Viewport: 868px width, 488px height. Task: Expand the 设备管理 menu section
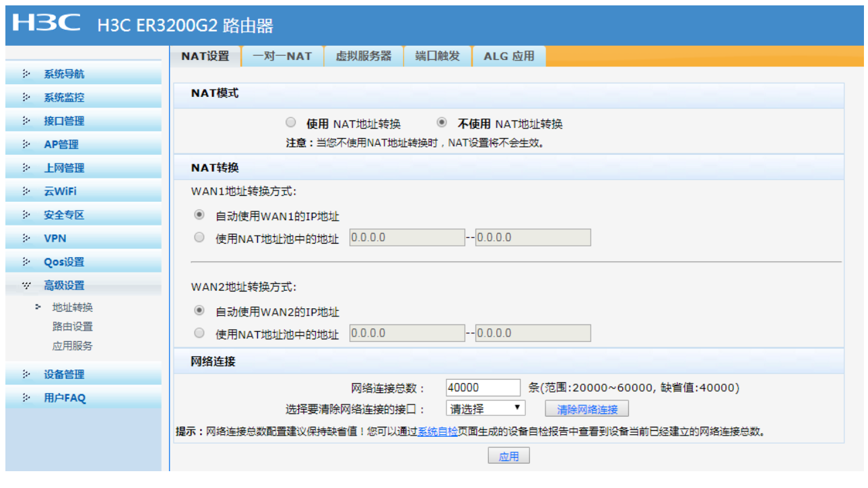pyautogui.click(x=84, y=374)
